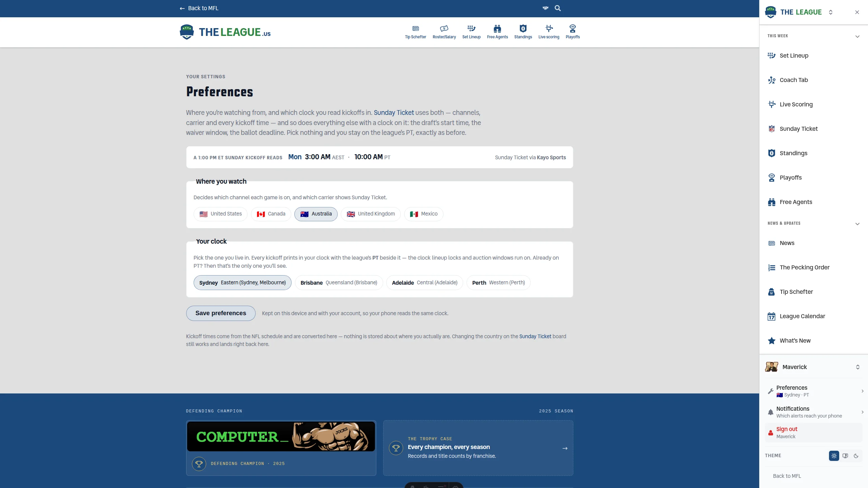Select Canada as watch country
This screenshot has height=488, width=868.
pyautogui.click(x=271, y=214)
